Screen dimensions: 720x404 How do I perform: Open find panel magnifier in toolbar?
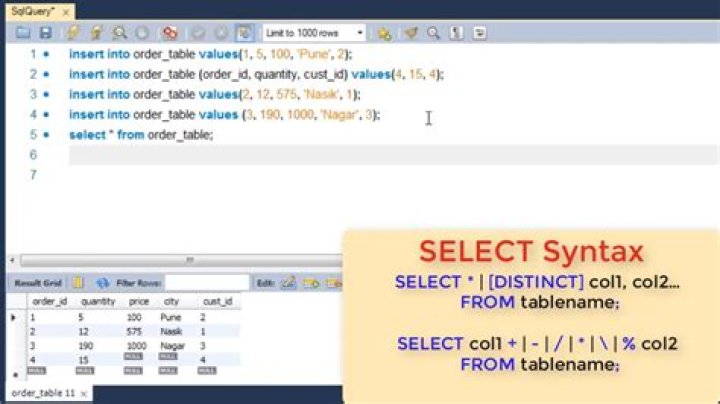tap(433, 33)
